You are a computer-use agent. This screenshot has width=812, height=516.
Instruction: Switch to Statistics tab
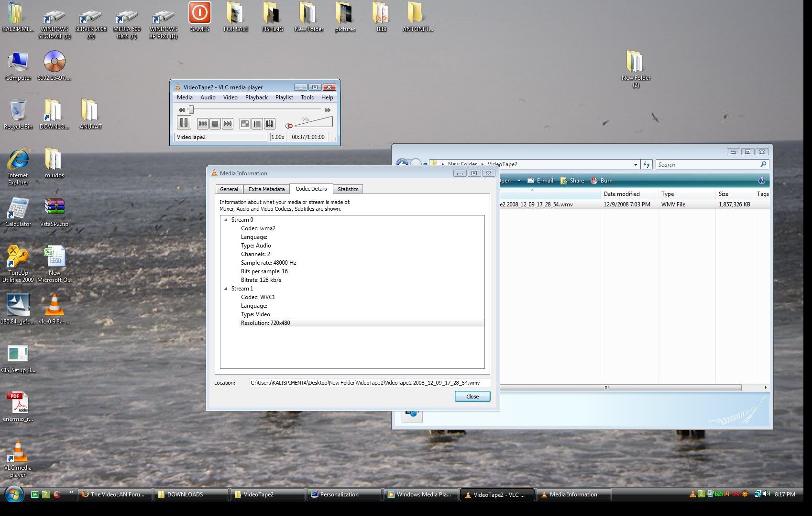348,189
